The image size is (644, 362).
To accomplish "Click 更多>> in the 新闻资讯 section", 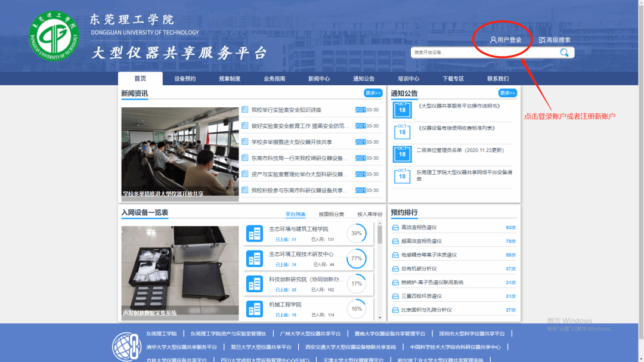I will coord(373,93).
